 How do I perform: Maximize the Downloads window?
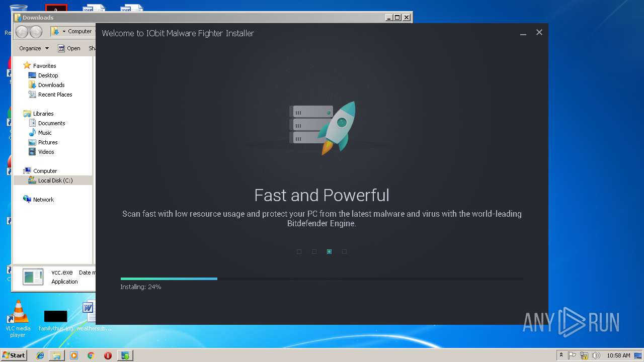coord(397,18)
